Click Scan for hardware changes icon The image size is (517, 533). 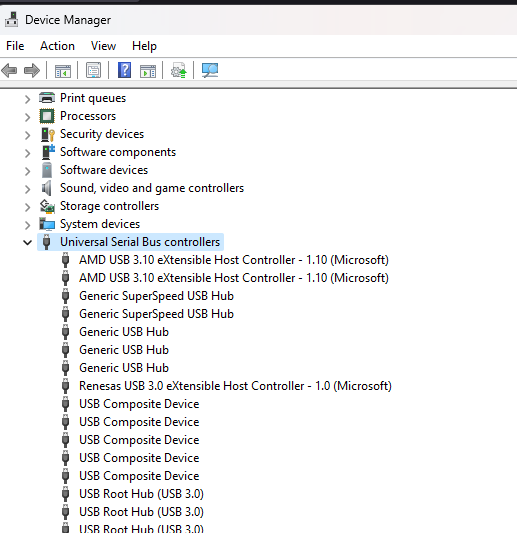point(210,71)
